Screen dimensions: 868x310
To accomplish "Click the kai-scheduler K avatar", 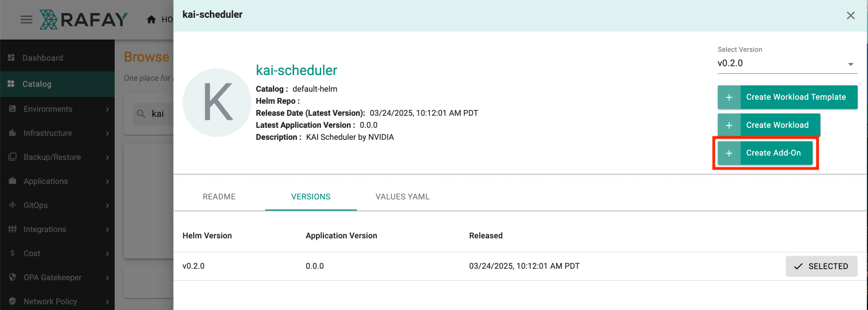I will point(217,103).
